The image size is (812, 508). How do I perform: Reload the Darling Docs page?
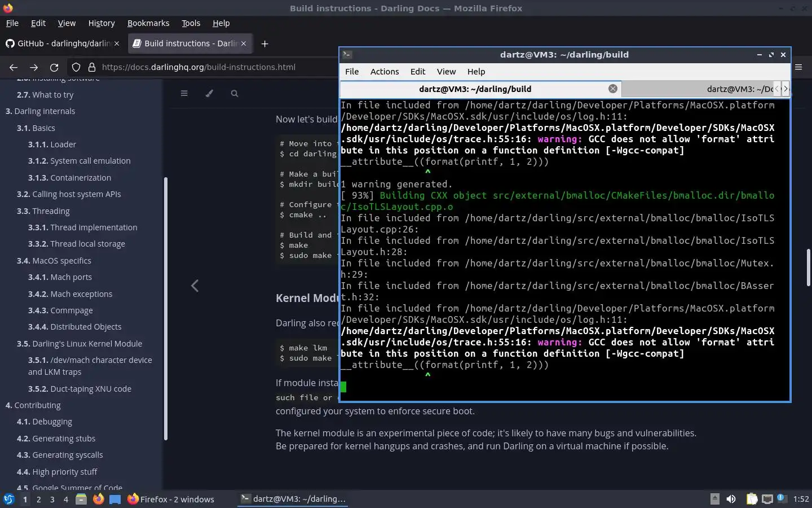(x=54, y=67)
